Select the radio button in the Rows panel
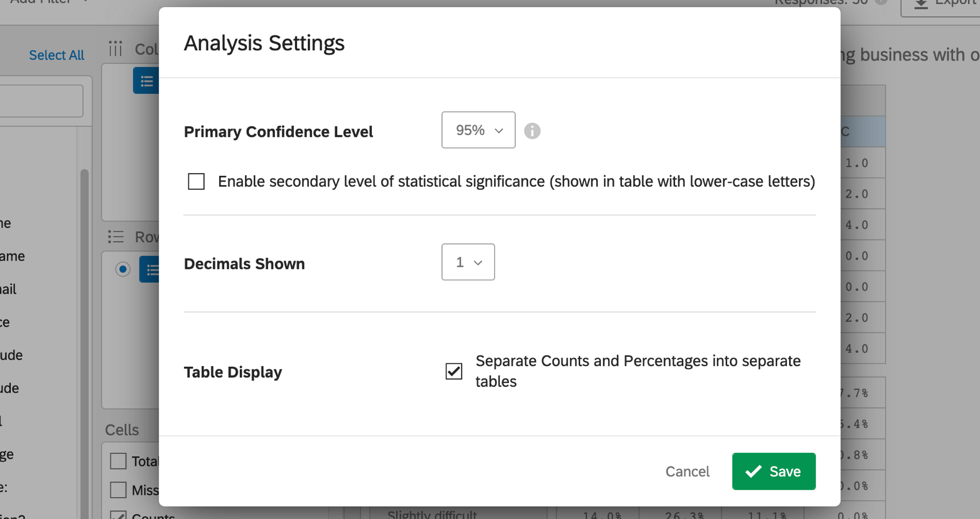This screenshot has width=980, height=519. [x=123, y=269]
